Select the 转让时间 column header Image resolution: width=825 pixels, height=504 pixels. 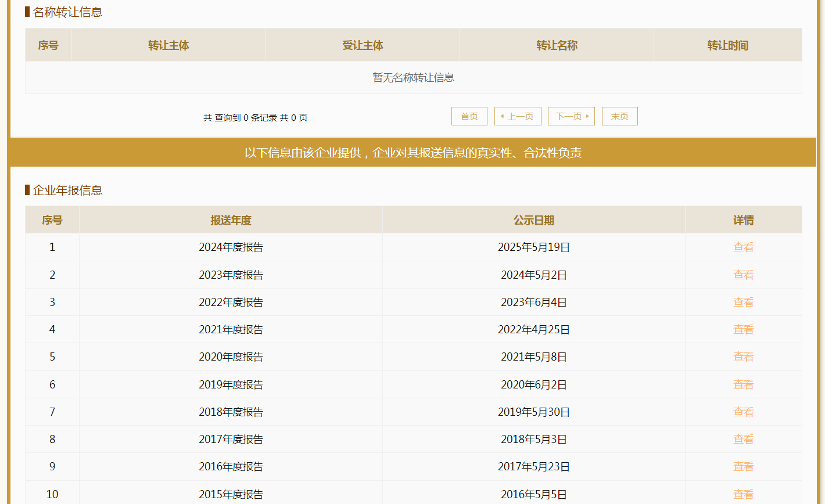tap(727, 45)
